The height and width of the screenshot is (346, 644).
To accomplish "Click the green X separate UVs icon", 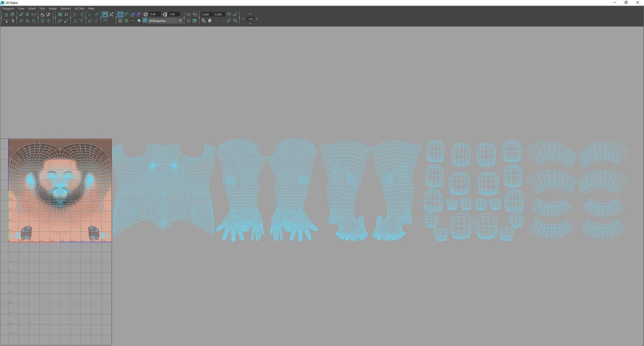I will 28,15.
